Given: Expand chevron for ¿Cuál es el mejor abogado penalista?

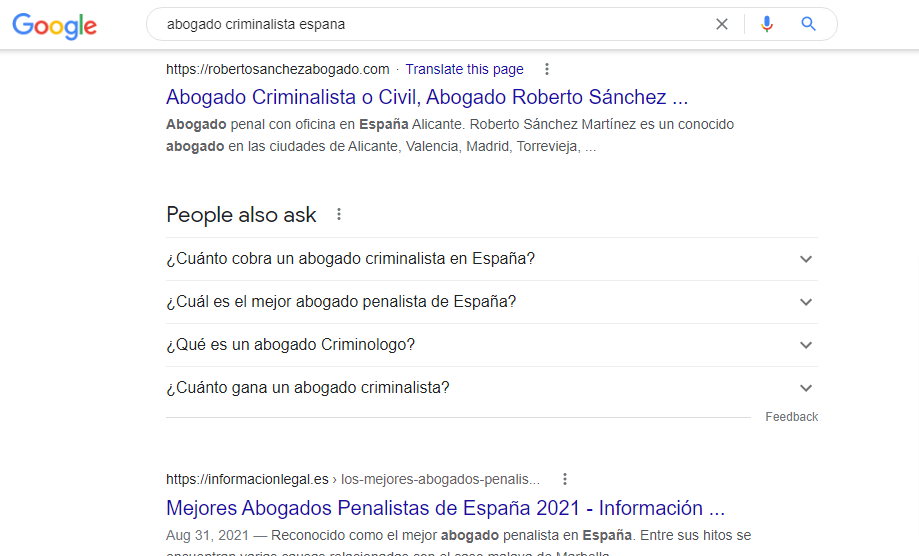Looking at the screenshot, I should pyautogui.click(x=806, y=302).
